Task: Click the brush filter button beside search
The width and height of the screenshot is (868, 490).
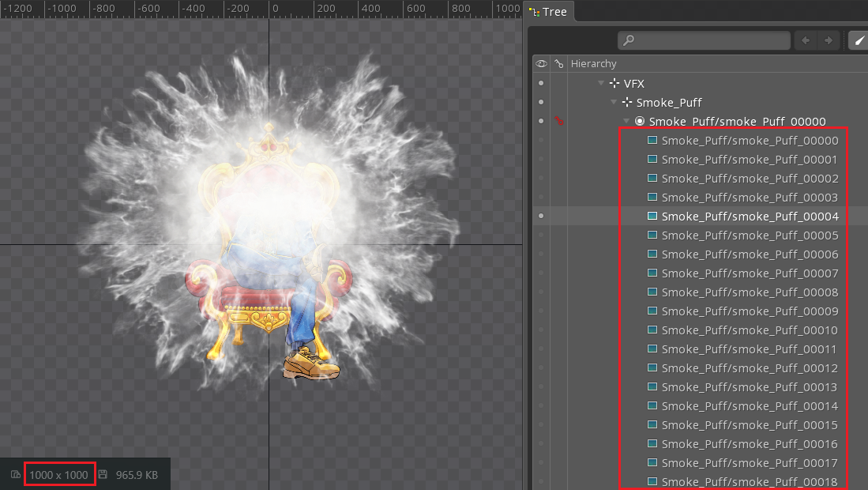Action: [858, 40]
